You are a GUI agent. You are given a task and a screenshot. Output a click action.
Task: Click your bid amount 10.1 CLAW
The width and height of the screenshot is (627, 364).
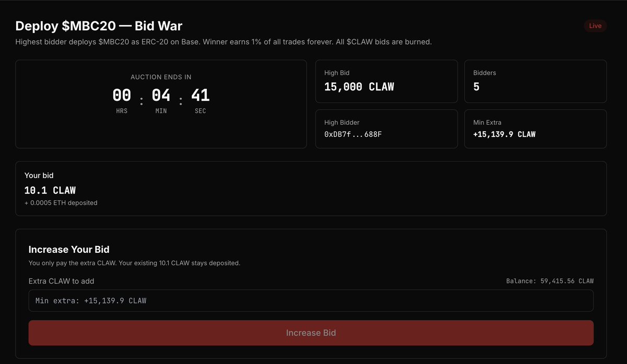point(50,190)
